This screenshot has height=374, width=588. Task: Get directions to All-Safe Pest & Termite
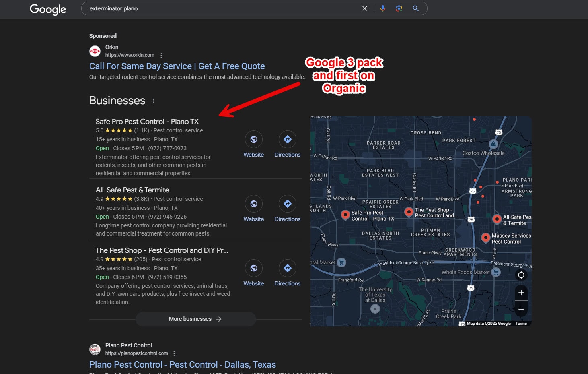coord(288,204)
